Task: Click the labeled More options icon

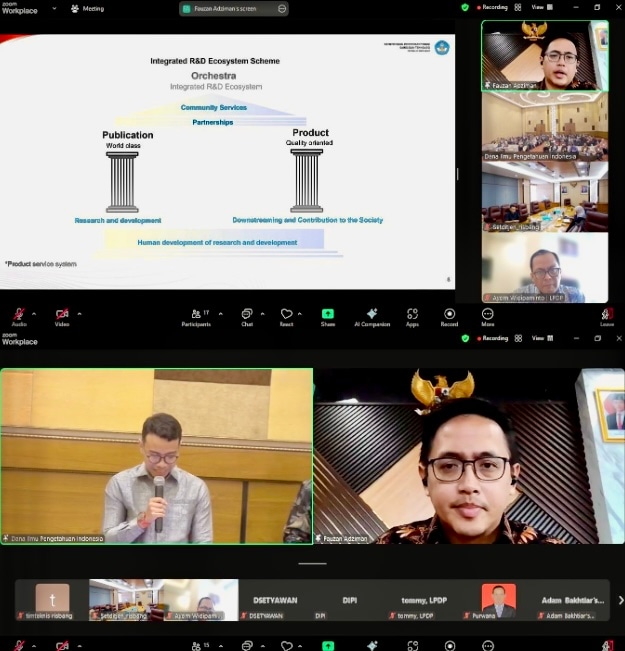Action: 487,315
